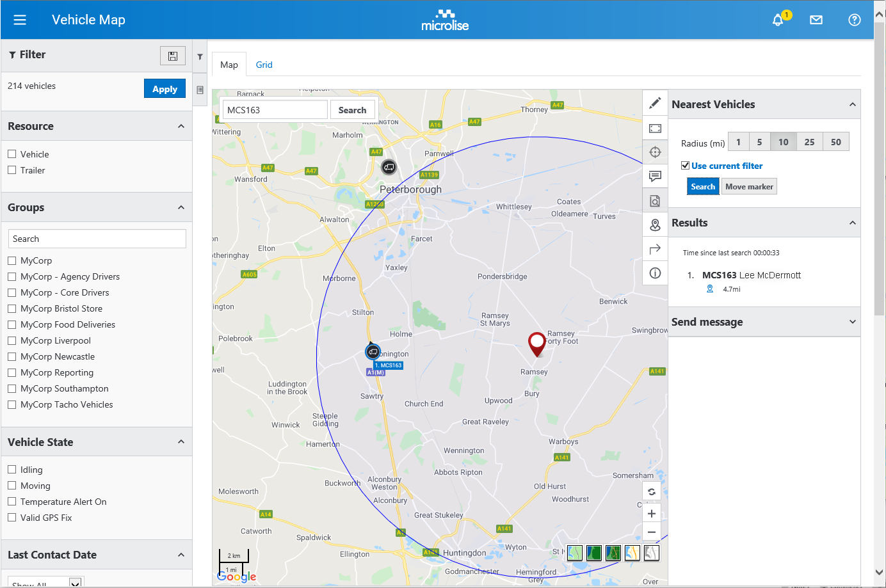Tick MyCorp Bristol Store checkbox
The width and height of the screenshot is (886, 588).
[12, 308]
